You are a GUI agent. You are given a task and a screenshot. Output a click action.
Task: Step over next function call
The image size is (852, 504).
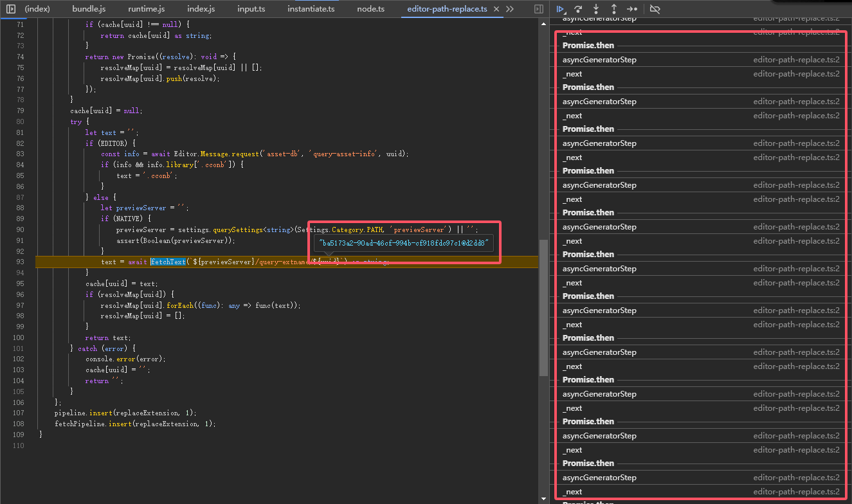click(x=578, y=9)
